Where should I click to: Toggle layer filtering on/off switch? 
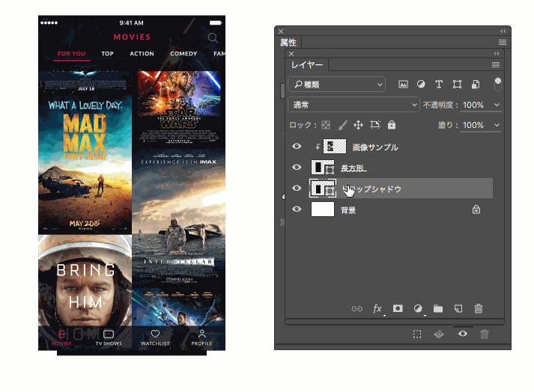click(497, 84)
